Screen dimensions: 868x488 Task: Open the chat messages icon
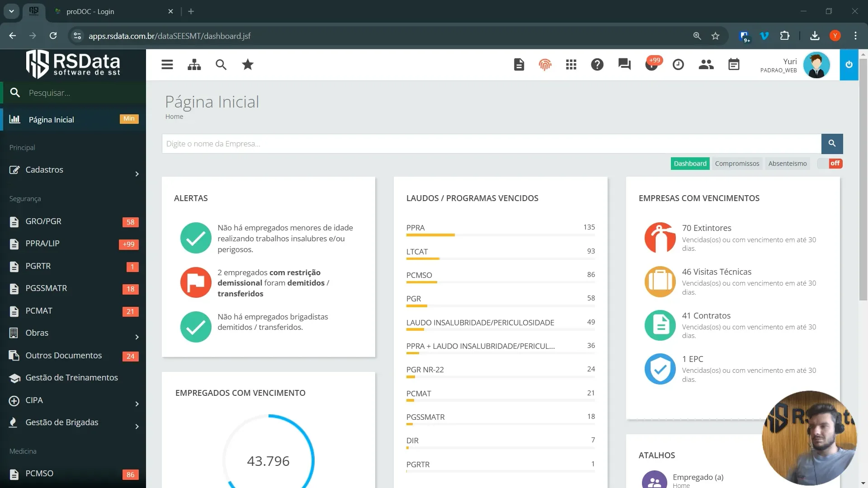point(624,65)
